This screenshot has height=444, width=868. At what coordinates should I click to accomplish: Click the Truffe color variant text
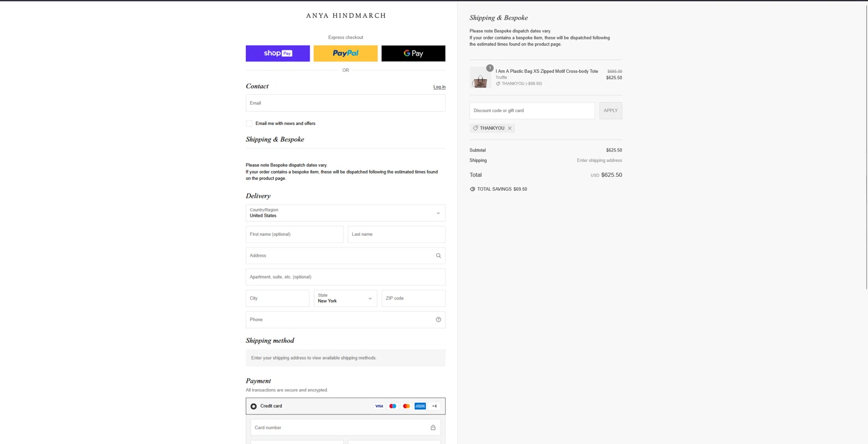tap(501, 77)
